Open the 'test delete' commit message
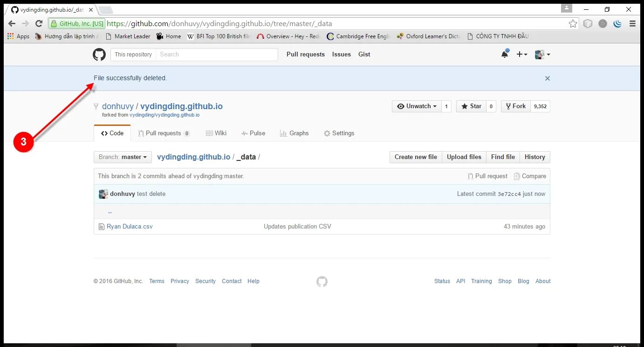 [151, 194]
